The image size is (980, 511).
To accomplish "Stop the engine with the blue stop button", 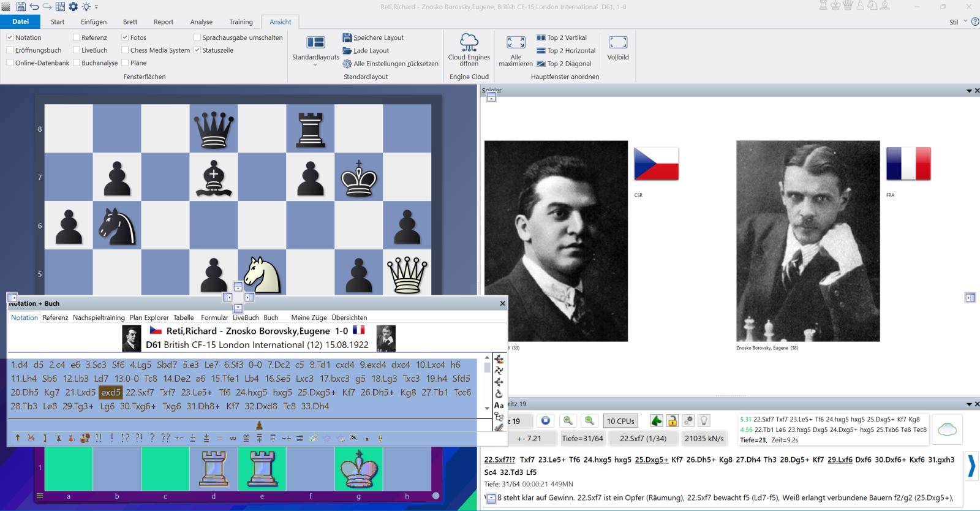I will [x=545, y=420].
